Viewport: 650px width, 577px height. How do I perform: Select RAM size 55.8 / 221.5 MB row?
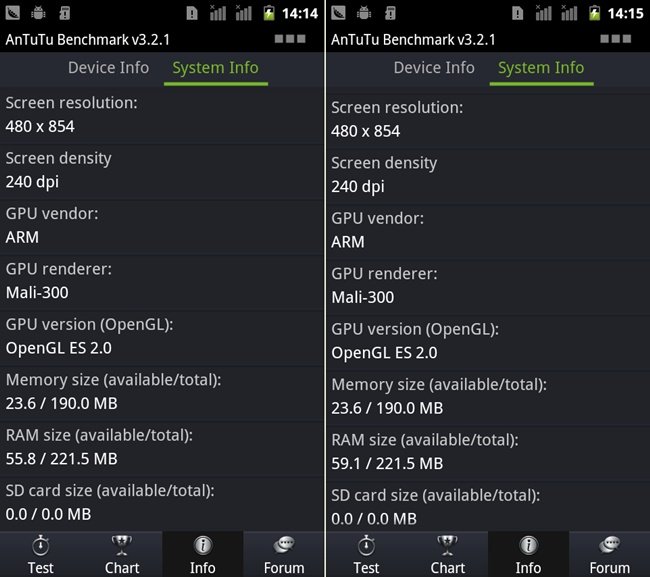pos(162,447)
